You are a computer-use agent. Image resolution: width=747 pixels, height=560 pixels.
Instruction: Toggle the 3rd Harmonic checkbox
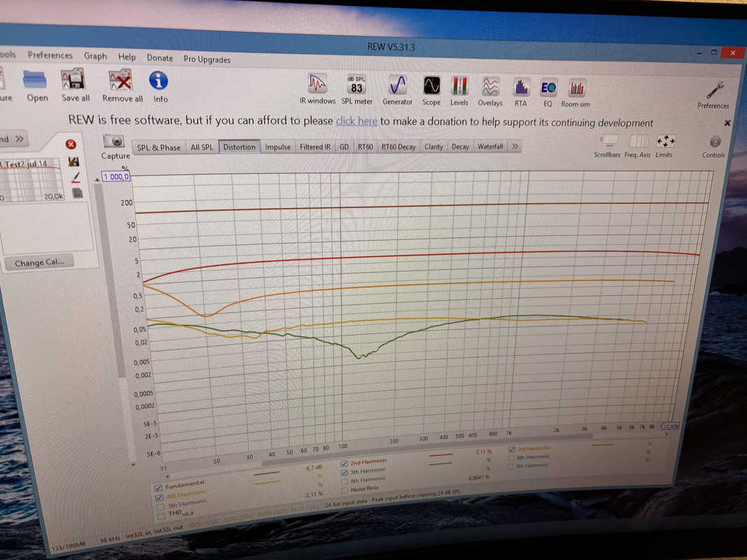511,449
